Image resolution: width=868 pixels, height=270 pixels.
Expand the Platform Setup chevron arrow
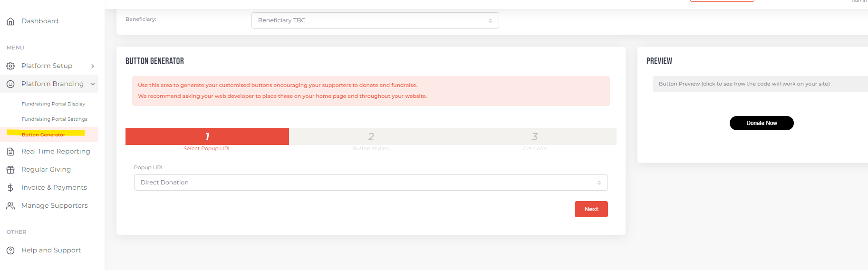(x=93, y=66)
